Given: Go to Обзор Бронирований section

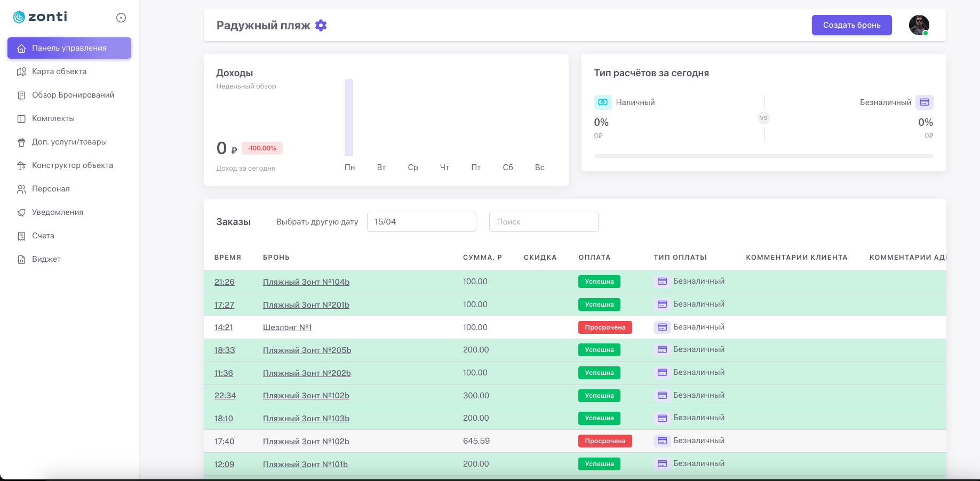Looking at the screenshot, I should [x=73, y=95].
